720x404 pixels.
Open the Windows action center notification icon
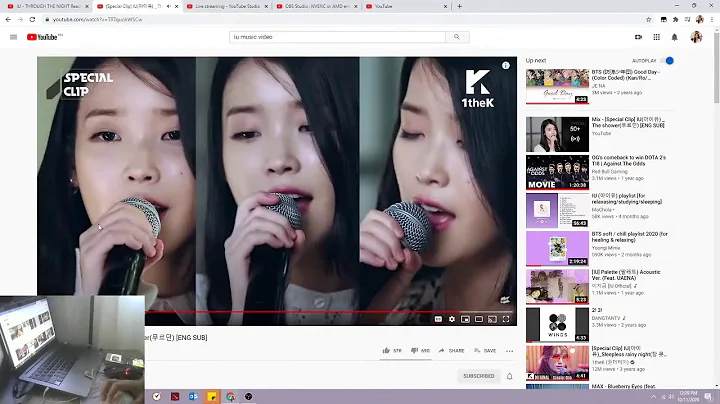pyautogui.click(x=708, y=397)
